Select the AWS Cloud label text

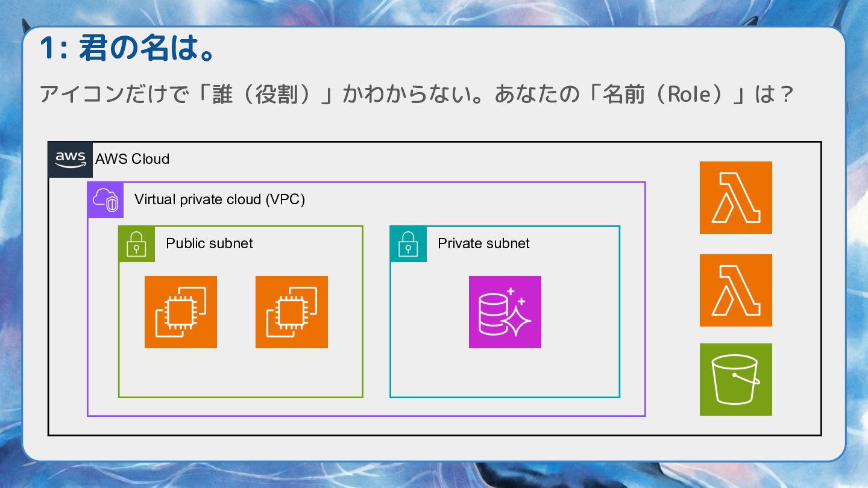(132, 159)
